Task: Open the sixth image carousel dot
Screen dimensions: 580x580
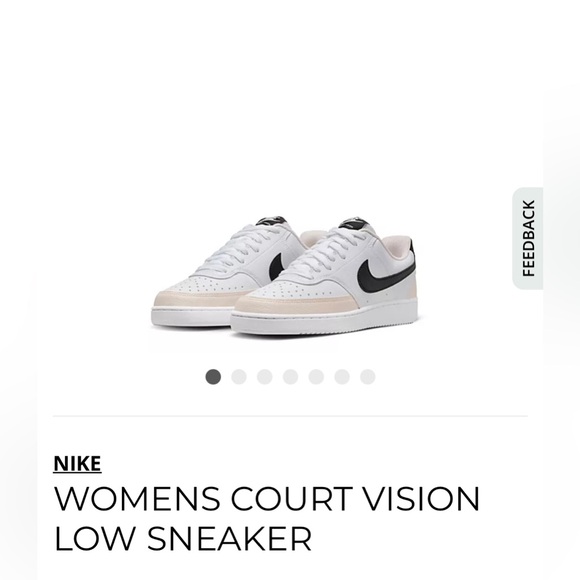Action: click(342, 377)
